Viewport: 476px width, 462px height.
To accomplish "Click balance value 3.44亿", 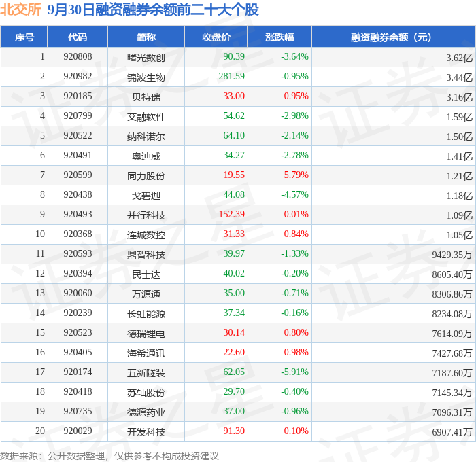I will coord(459,77).
